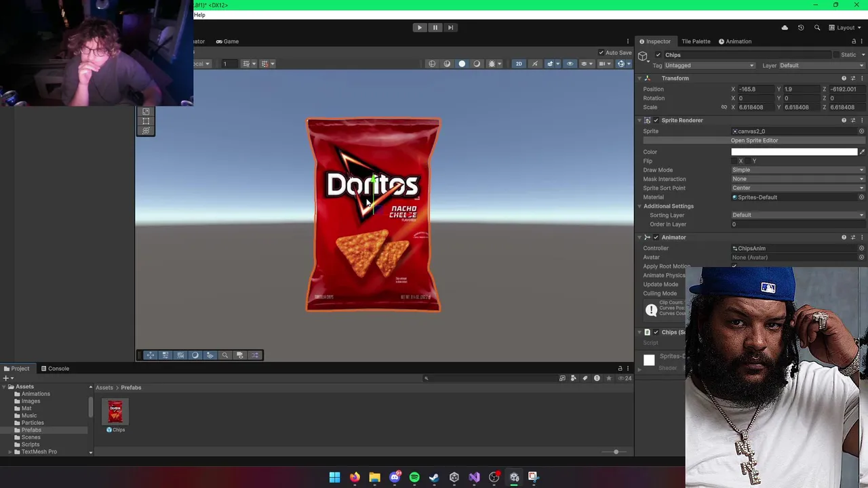Open the Mask Interaction dropdown
Image resolution: width=868 pixels, height=488 pixels.
tap(797, 179)
